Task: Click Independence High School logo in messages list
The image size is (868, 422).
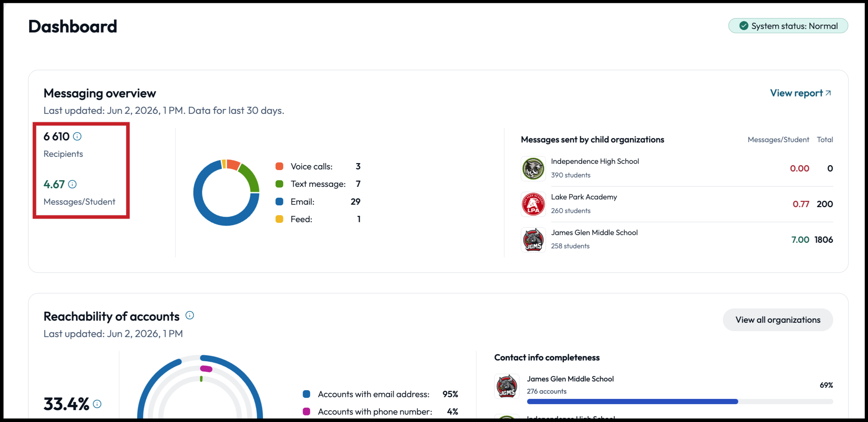Action: coord(533,169)
